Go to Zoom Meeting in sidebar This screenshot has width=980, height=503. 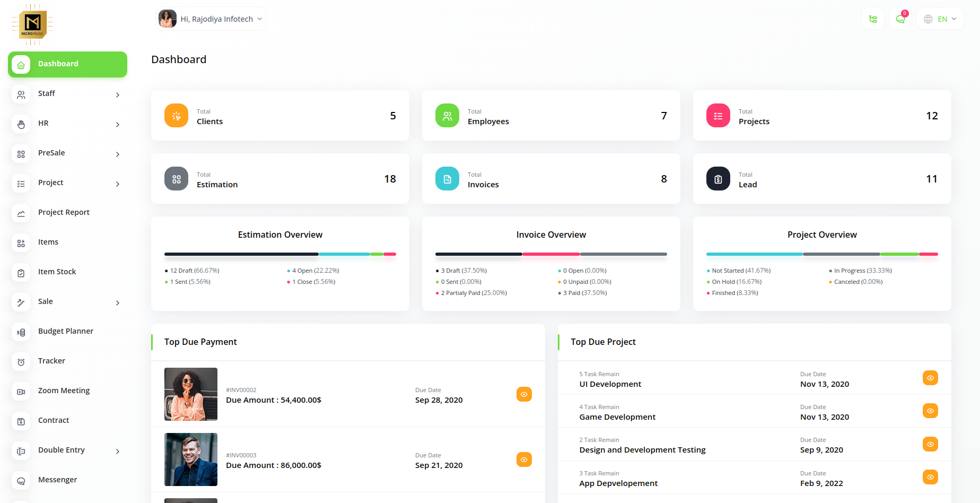(64, 391)
